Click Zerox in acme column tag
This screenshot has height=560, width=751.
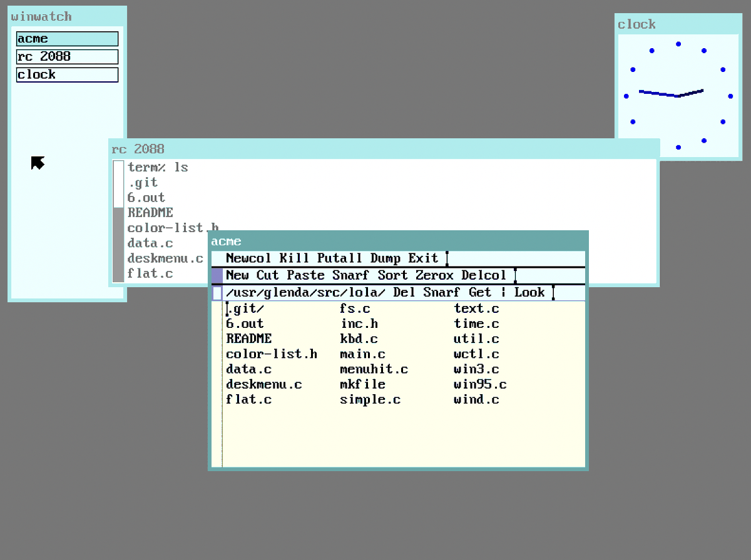[x=435, y=275]
